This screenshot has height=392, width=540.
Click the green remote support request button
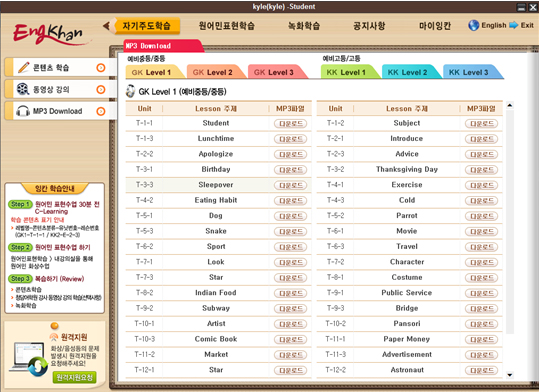coord(74,377)
